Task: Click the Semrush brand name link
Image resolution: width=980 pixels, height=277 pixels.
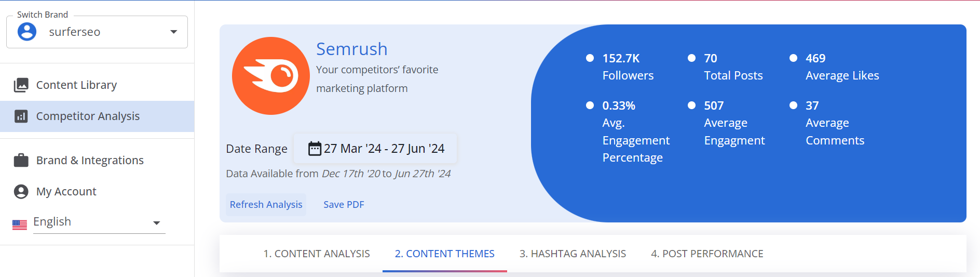Action: 352,49
